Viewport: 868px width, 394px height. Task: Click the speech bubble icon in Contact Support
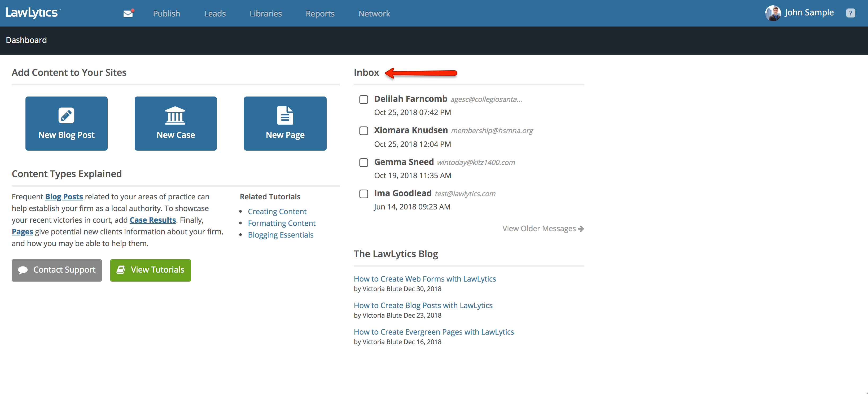click(x=23, y=270)
